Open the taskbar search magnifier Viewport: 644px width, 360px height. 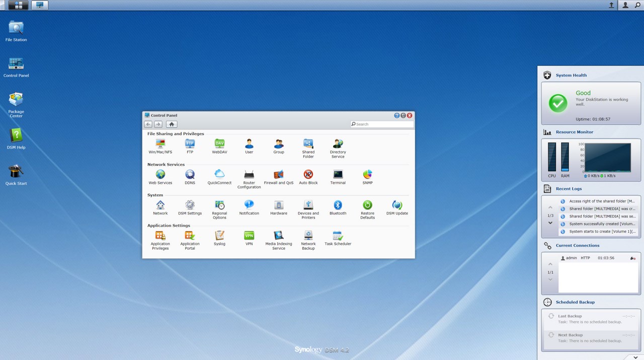637,5
